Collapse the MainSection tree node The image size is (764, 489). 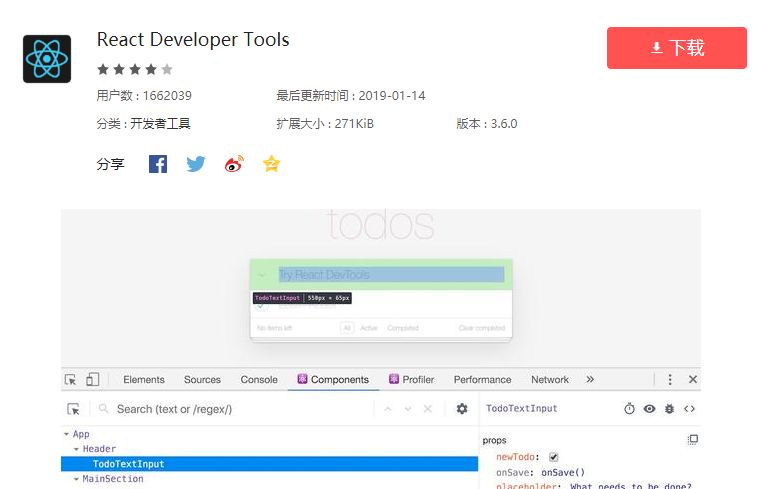(x=76, y=479)
